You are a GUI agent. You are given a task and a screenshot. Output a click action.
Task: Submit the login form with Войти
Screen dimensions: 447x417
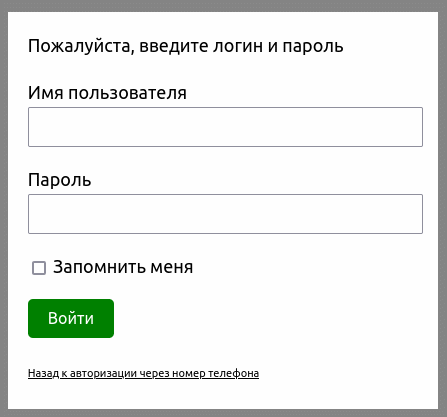pos(71,318)
